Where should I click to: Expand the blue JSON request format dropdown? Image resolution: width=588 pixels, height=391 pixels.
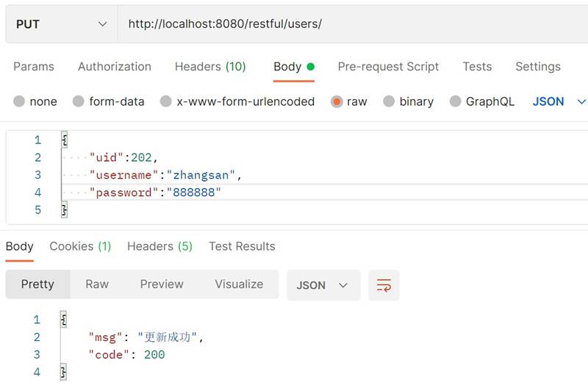(x=559, y=101)
